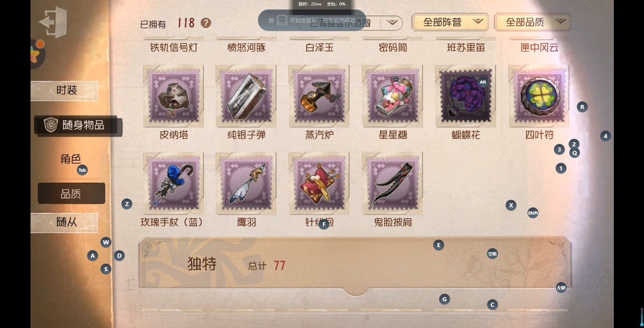Select the 玫瑰手杖（蓝） accessory
The width and height of the screenshot is (644, 328).
[x=174, y=183]
